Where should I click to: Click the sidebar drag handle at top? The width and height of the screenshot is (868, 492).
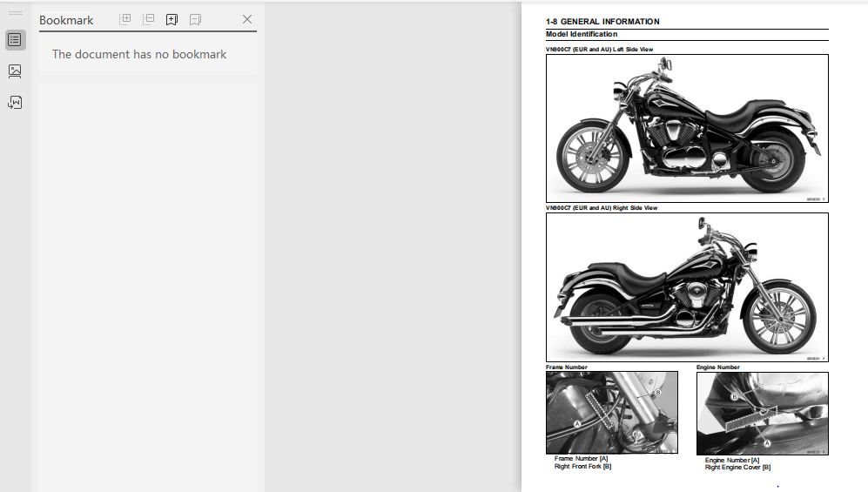coord(16,13)
